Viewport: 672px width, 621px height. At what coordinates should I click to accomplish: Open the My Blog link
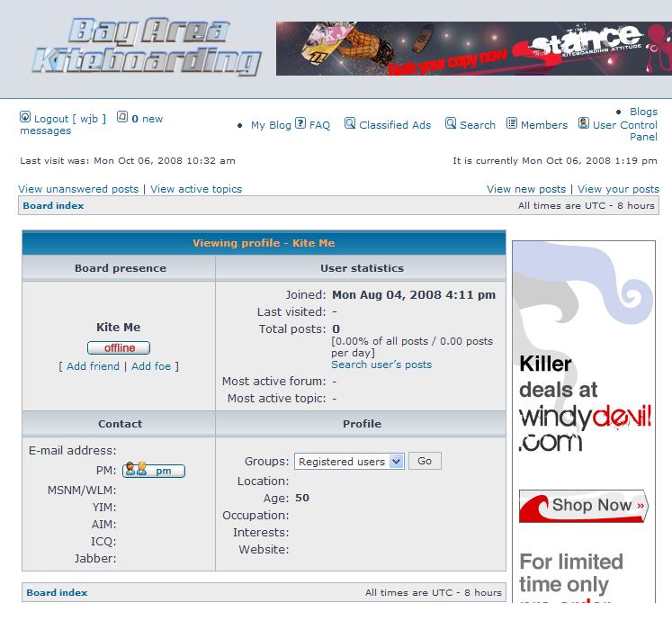(x=271, y=125)
